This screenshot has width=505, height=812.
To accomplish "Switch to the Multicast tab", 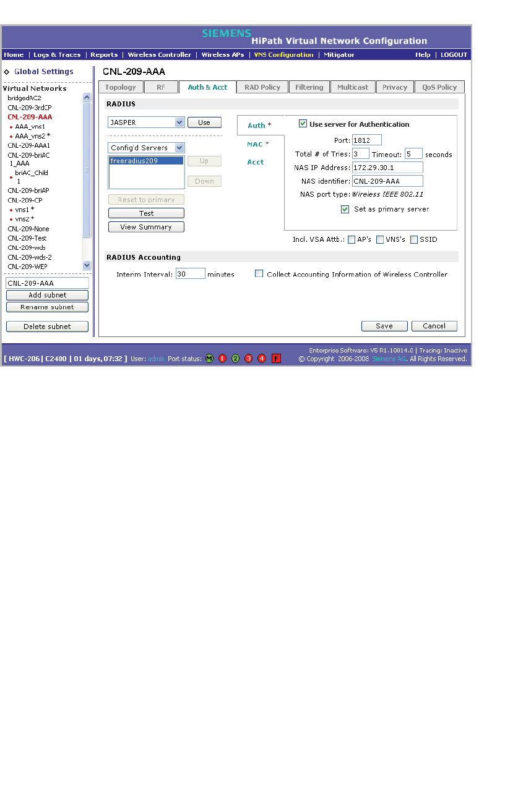I will 353,87.
